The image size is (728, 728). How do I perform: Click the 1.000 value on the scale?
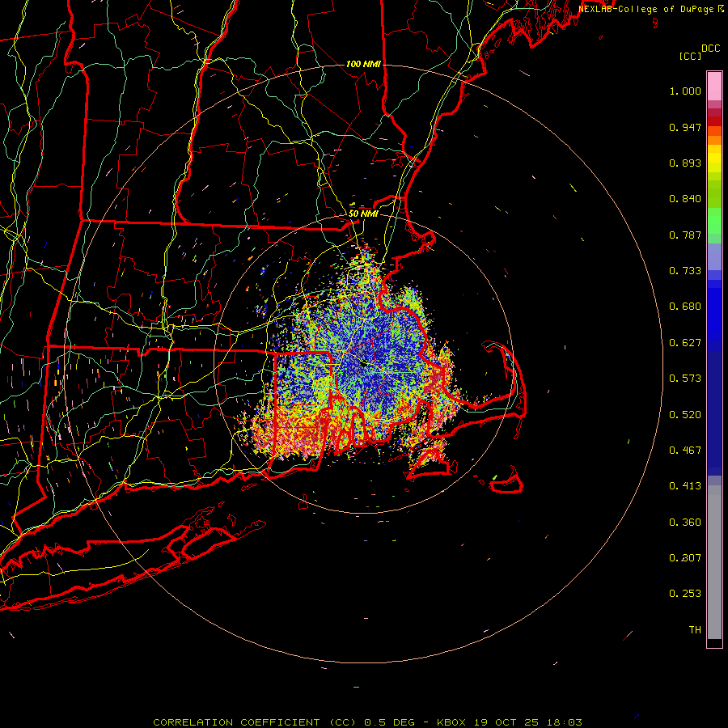click(x=685, y=91)
